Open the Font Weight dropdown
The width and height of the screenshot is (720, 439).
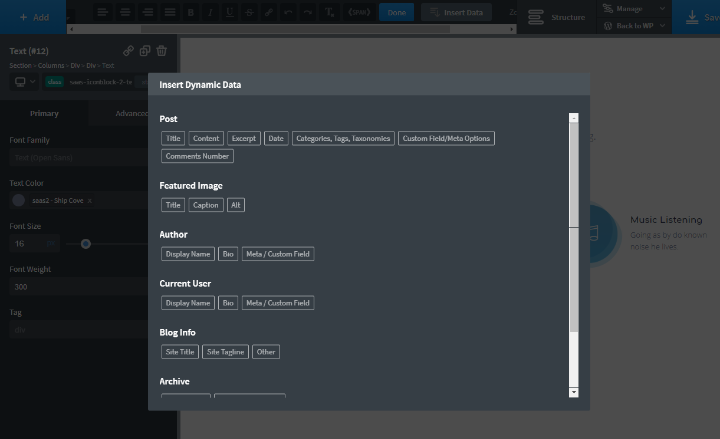pos(78,287)
